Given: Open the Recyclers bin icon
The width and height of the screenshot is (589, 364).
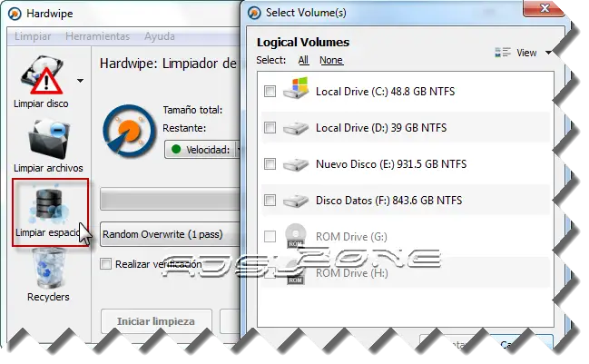Looking at the screenshot, I should point(49,268).
